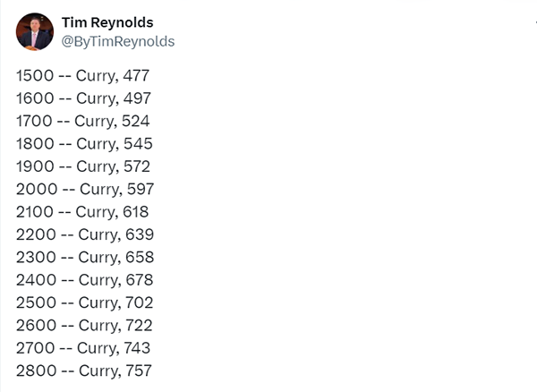The width and height of the screenshot is (537, 392).
Task: Click the line '2200 -- Curry, 639'
Action: 85,234
